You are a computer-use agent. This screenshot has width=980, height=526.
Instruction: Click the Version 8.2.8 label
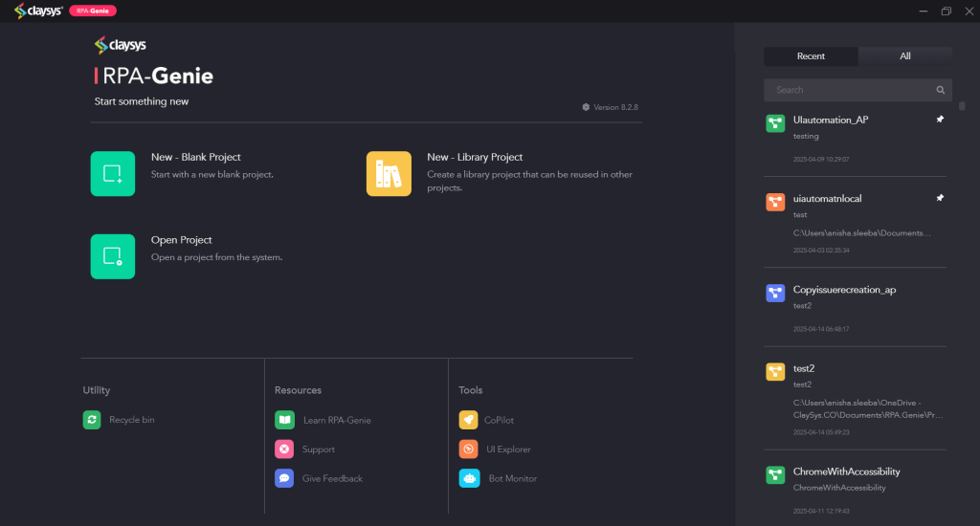(x=615, y=107)
